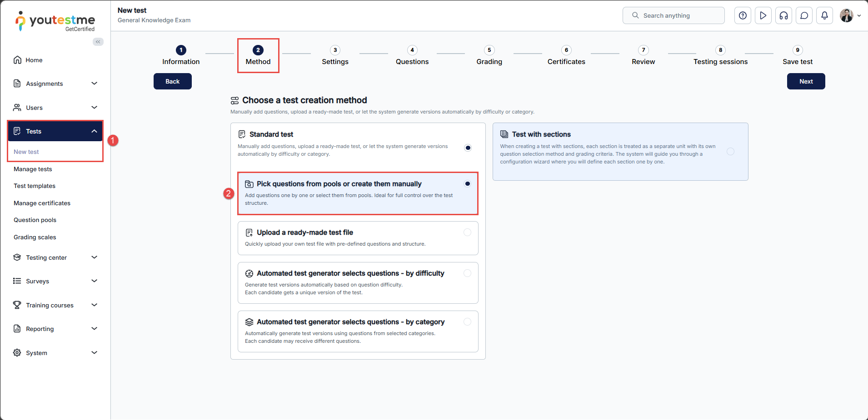The width and height of the screenshot is (868, 420).
Task: Click the Back button
Action: (x=172, y=81)
